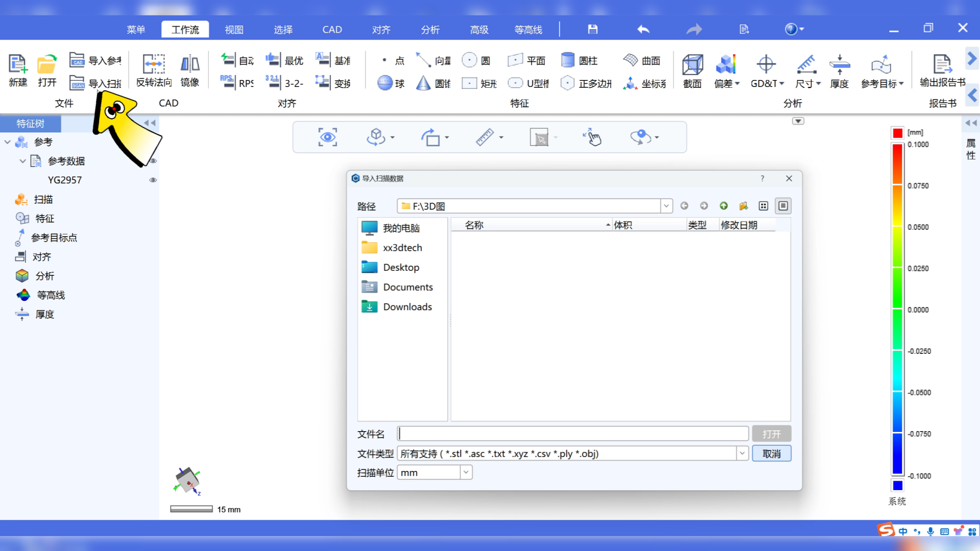This screenshot has height=551, width=980.
Task: Open the 菜单 menu
Action: point(136,29)
